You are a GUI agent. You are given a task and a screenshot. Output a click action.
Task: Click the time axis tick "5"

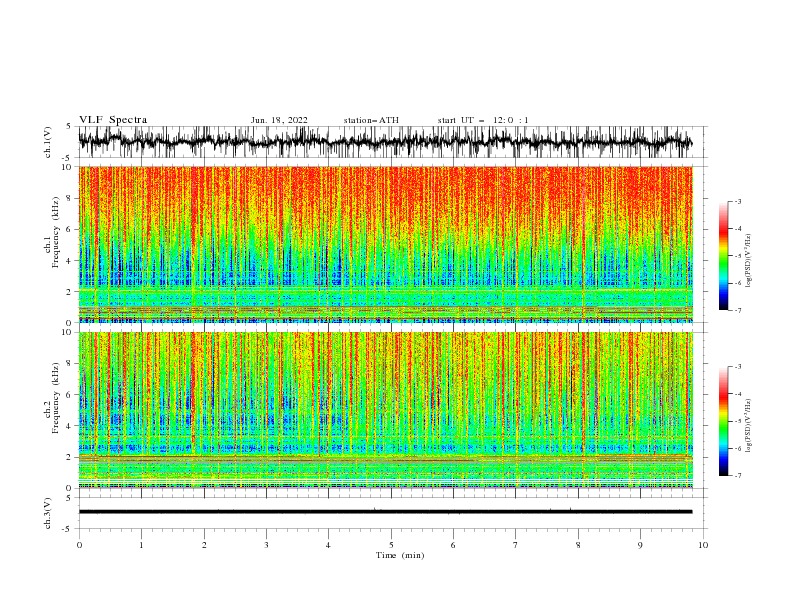(x=391, y=545)
